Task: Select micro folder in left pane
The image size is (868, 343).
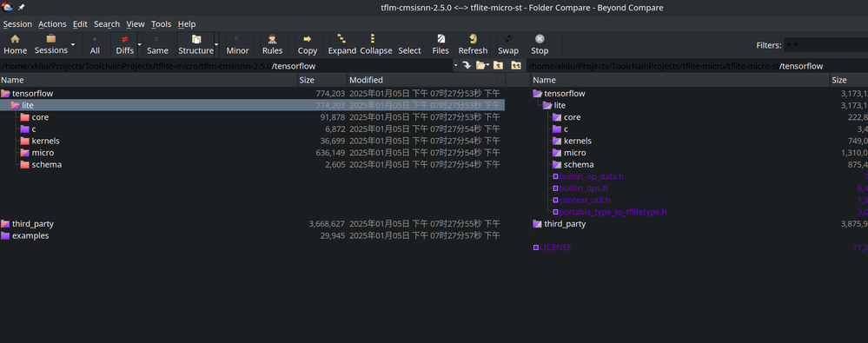Action: (x=43, y=153)
